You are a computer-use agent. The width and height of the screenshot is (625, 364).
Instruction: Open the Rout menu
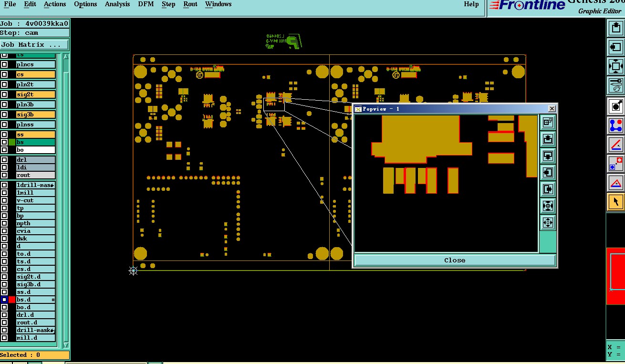point(190,4)
